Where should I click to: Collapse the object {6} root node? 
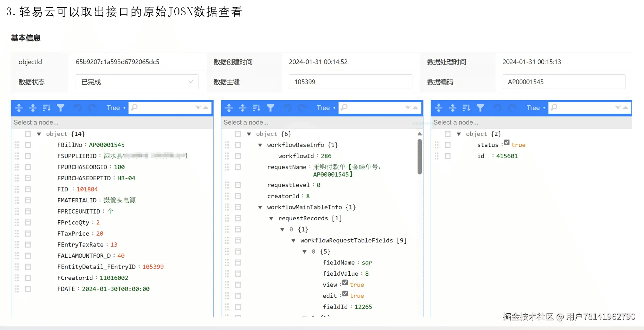[x=249, y=134]
